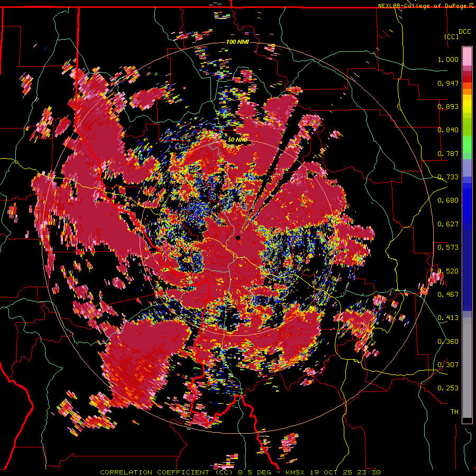Select the 0.467 scale value

pyautogui.click(x=448, y=295)
